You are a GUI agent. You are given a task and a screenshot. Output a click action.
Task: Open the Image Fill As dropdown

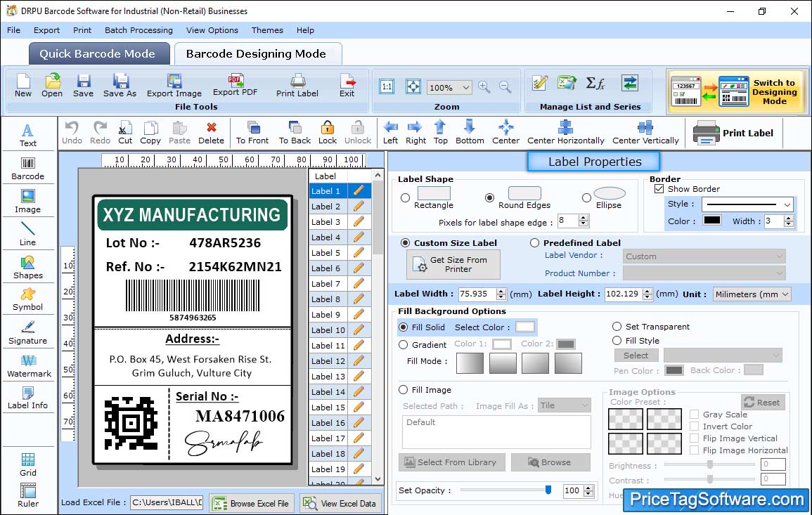pos(565,405)
